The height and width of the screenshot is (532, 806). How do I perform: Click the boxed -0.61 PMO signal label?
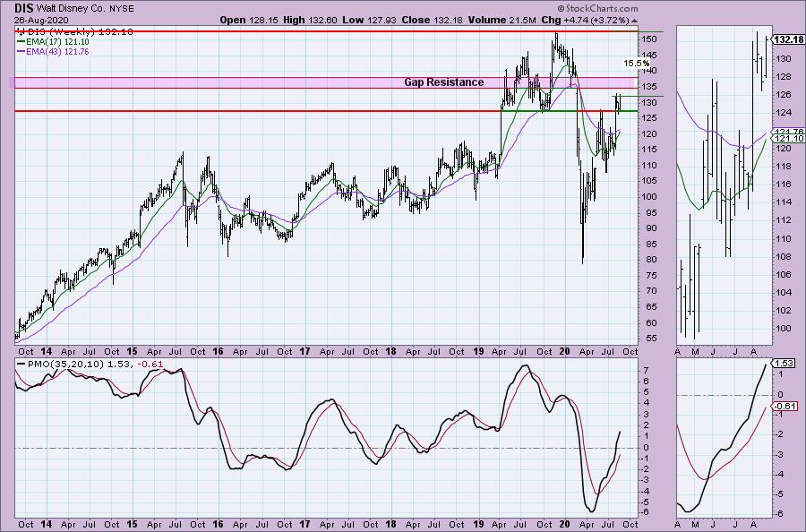click(785, 406)
